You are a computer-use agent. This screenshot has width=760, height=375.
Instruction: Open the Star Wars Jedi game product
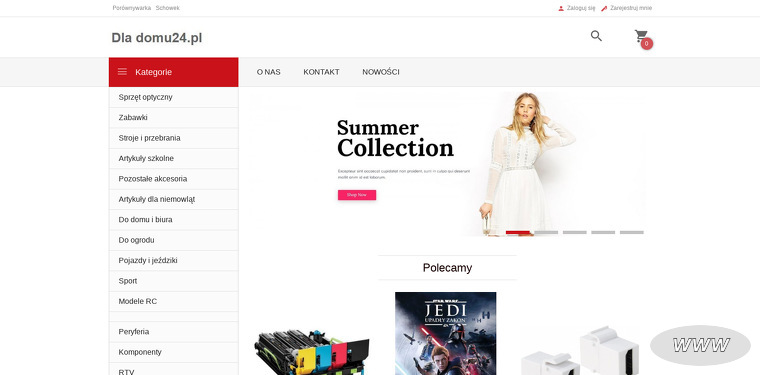445,333
